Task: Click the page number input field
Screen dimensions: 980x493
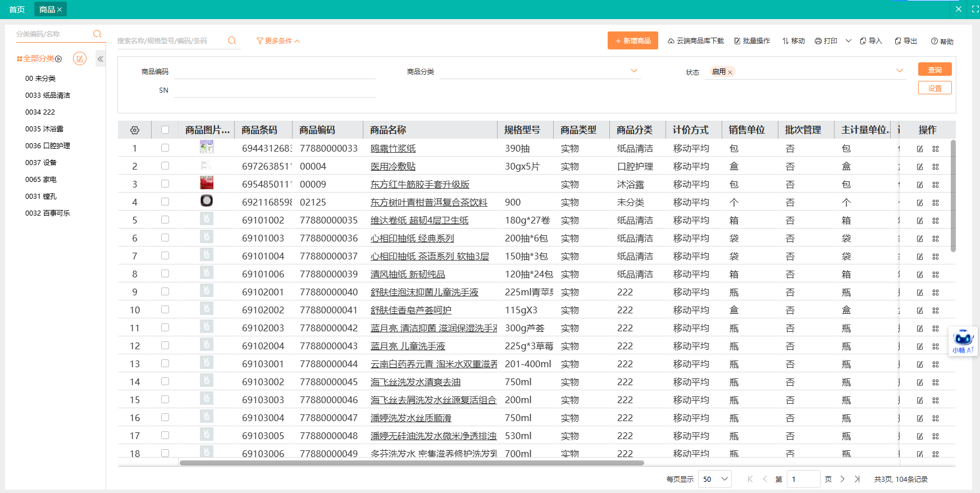Action: pos(803,479)
